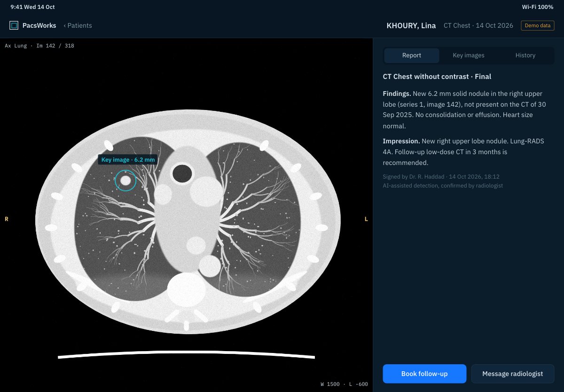Click the 9:41 Wed 14 Oct clock
Screen dimensions: 564x392
click(x=32, y=7)
